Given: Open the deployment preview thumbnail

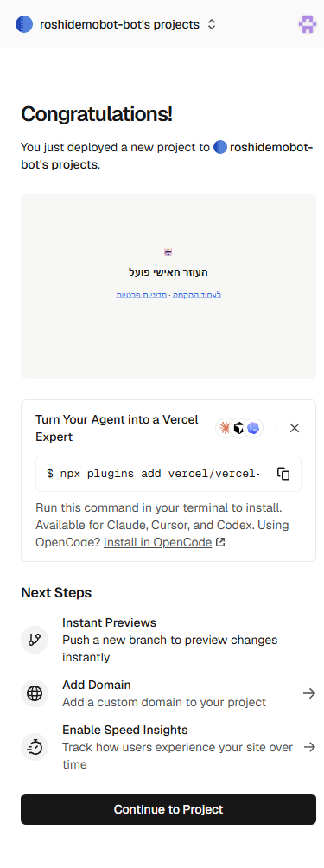Looking at the screenshot, I should pos(168,286).
